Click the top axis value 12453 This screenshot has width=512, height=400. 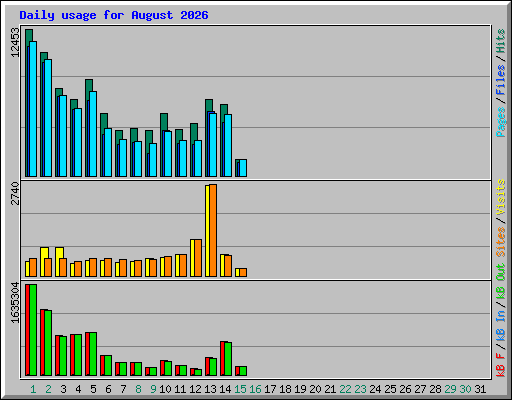(15, 42)
